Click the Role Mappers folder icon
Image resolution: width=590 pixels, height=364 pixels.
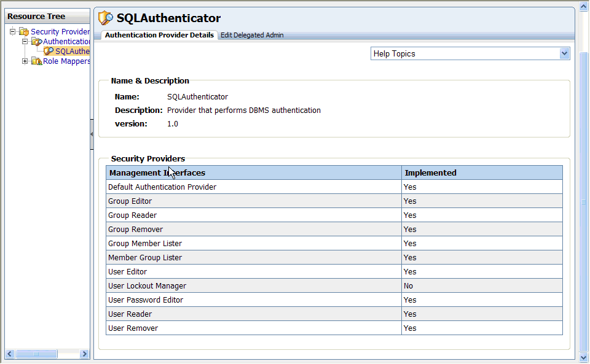pyautogui.click(x=36, y=61)
